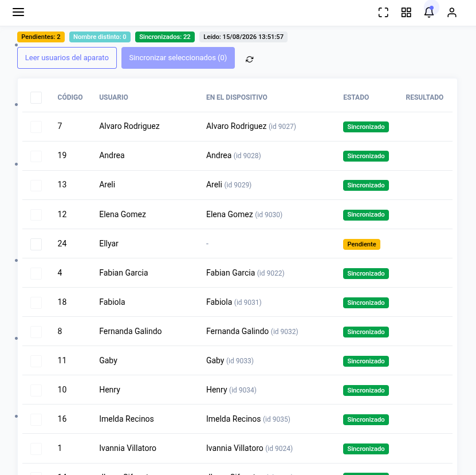Screen dimensions: 476x475
Task: Click device entry Andrea (id 9028)
Action: 234,155
